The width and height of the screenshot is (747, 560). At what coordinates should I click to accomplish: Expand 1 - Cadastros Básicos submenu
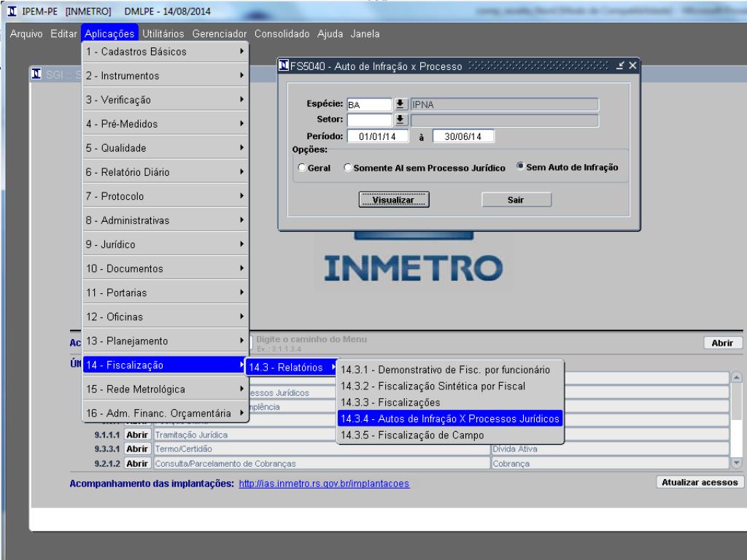(166, 52)
